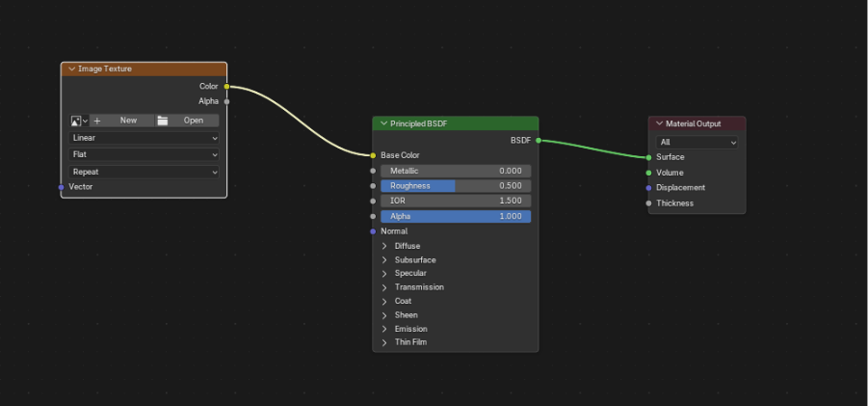Image resolution: width=868 pixels, height=406 pixels.
Task: Click the Principled BSDF Alpha input socket
Action: tap(373, 217)
